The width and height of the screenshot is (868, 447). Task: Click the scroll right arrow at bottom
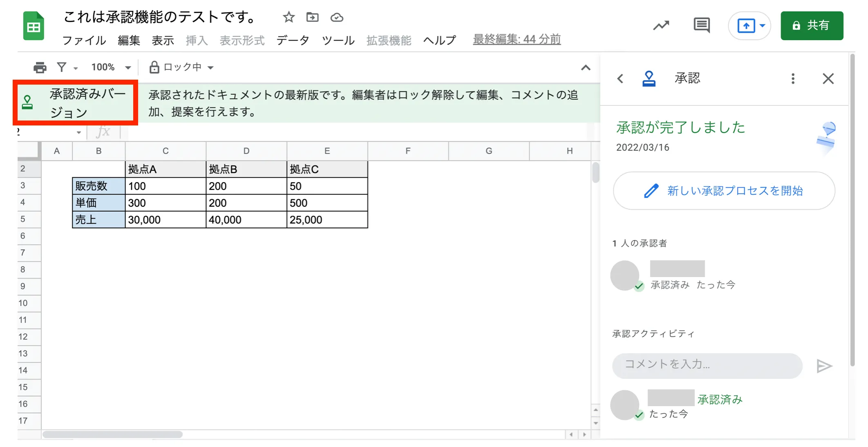click(584, 434)
